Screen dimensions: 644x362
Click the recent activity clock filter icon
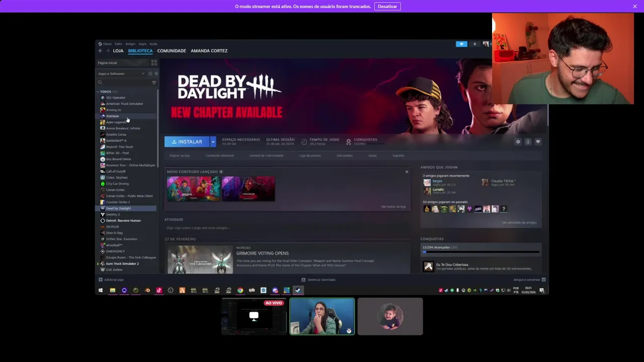click(150, 74)
